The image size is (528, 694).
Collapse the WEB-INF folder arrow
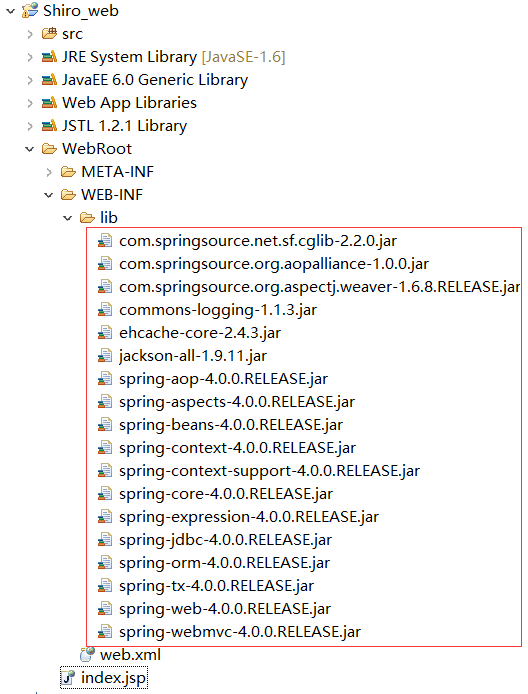click(49, 195)
